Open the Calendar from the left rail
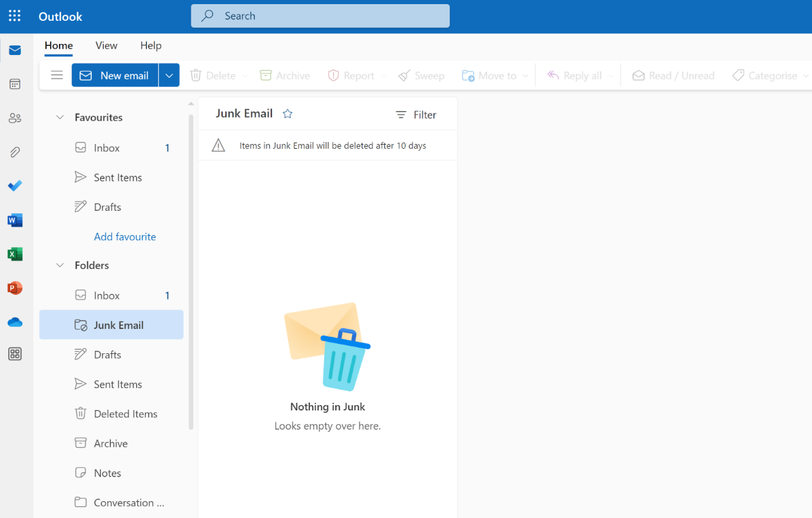This screenshot has height=518, width=812. point(15,83)
